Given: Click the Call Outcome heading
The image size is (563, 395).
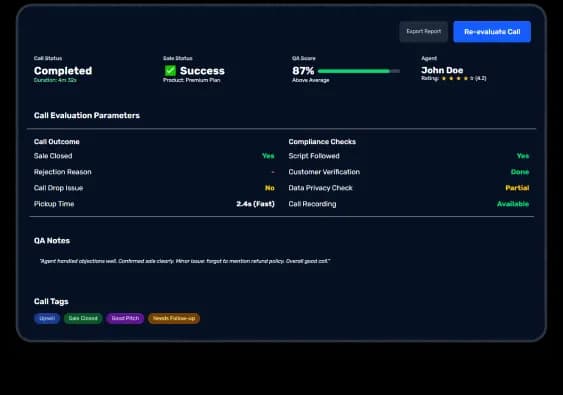Looking at the screenshot, I should coord(57,141).
